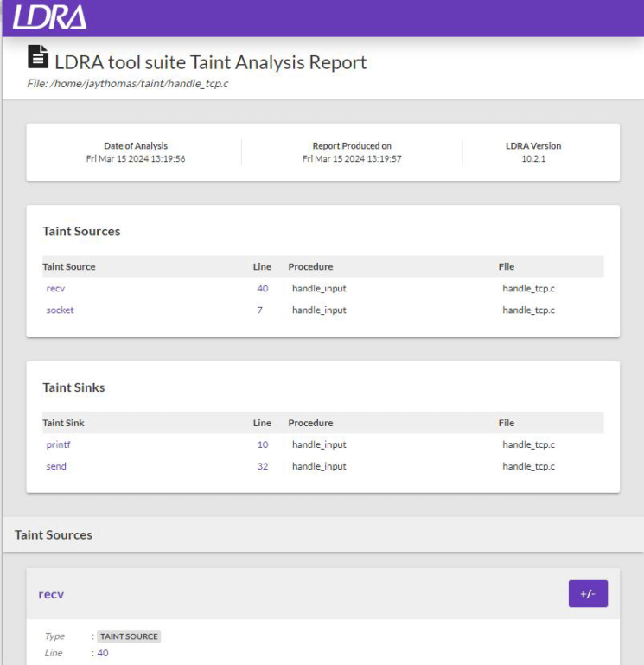Click line value 40 in recv details

tap(103, 653)
